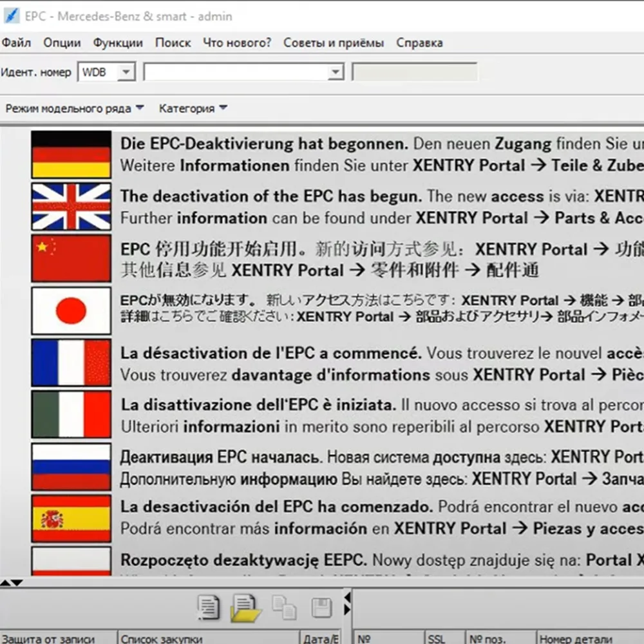Open the Справка menu

coord(419,43)
